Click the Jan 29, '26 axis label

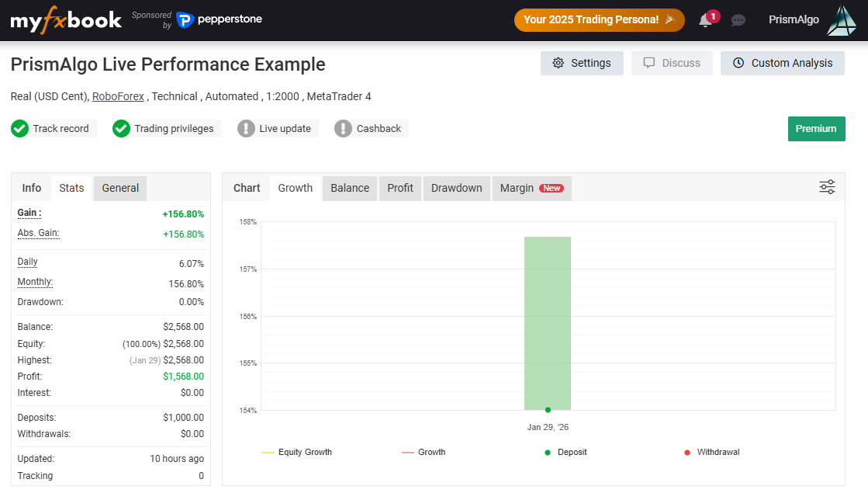click(x=548, y=427)
